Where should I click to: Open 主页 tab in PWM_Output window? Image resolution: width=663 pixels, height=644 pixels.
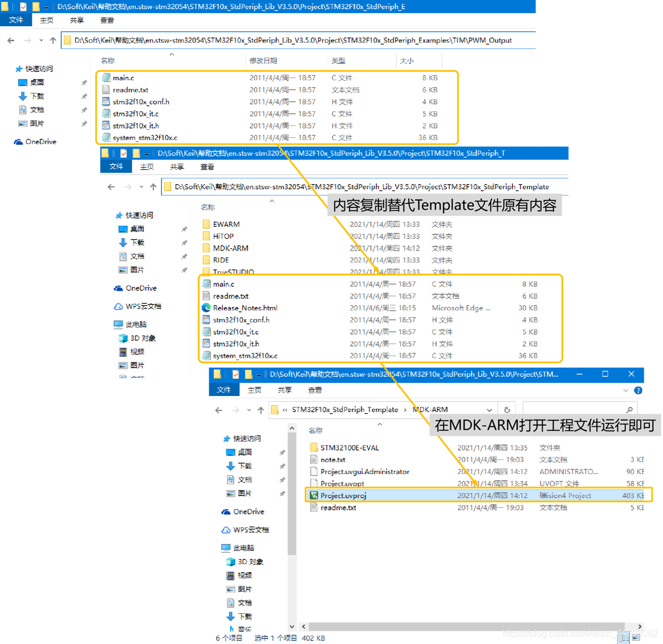pos(47,20)
